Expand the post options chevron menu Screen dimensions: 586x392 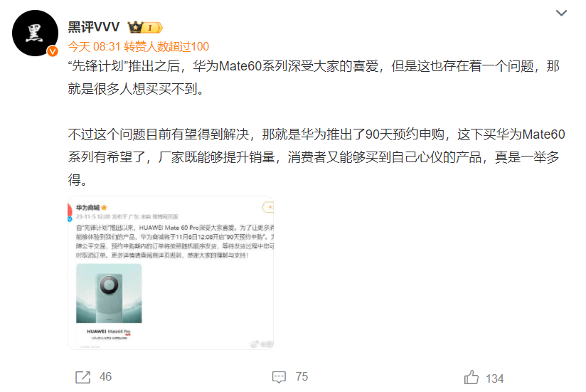561,13
